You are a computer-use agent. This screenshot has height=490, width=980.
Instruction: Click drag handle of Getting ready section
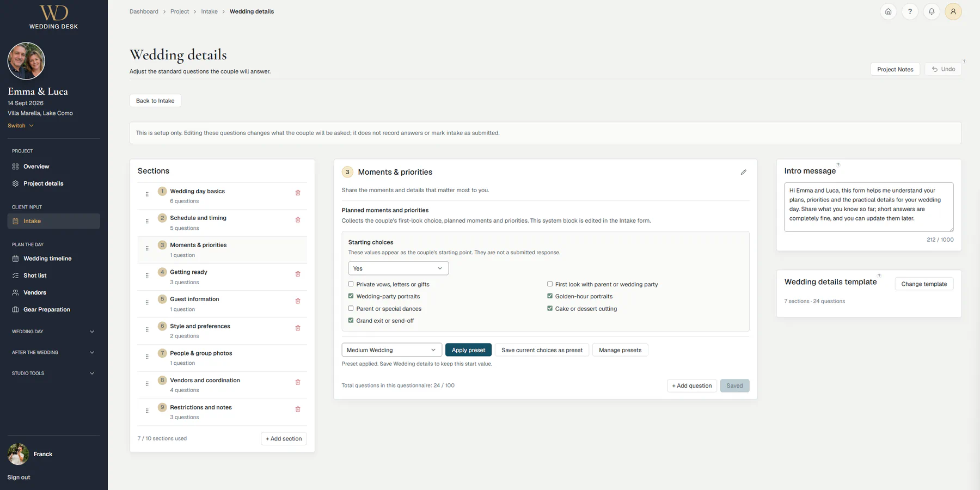point(147,275)
